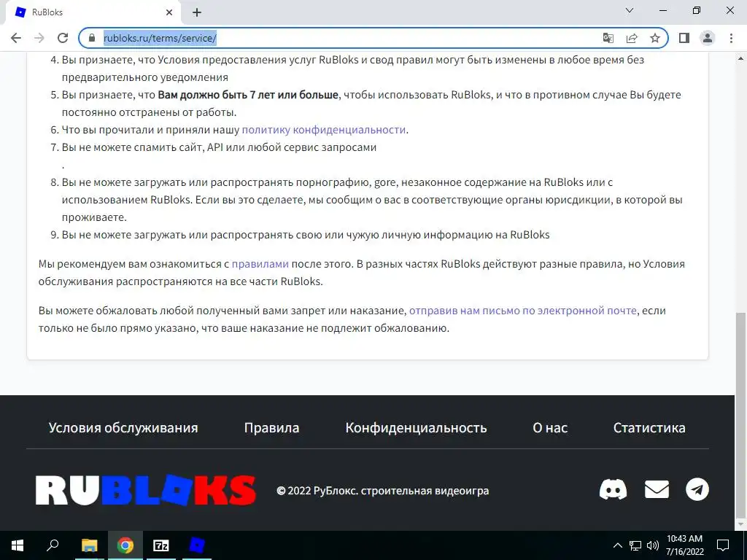The height and width of the screenshot is (560, 747).
Task: Open the Chrome profile avatar
Action: coord(708,38)
